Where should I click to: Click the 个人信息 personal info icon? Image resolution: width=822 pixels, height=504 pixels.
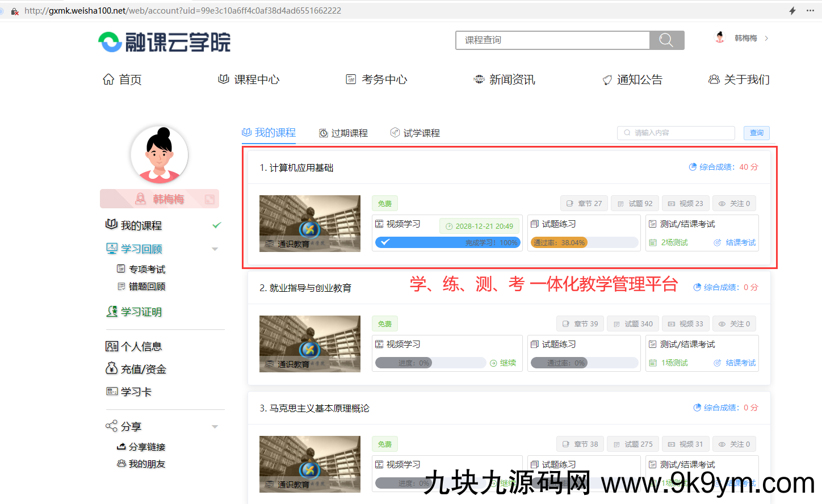(112, 346)
